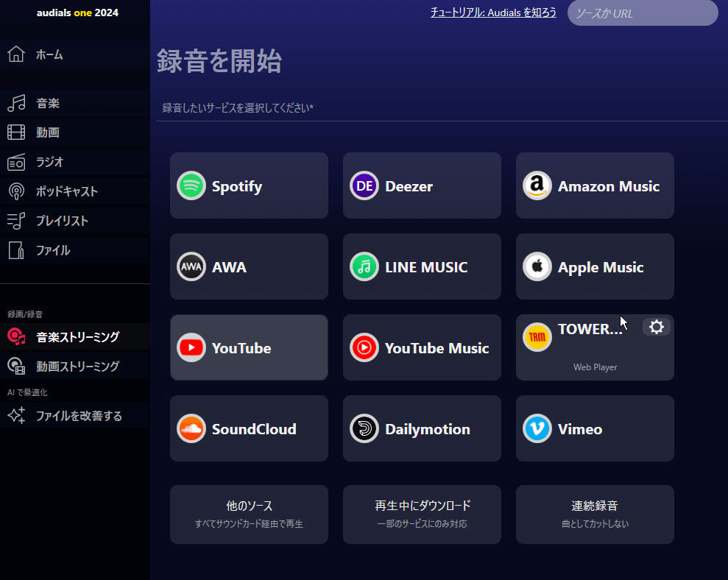Click the AI で最適化 section label
The width and height of the screenshot is (728, 580).
tap(27, 392)
